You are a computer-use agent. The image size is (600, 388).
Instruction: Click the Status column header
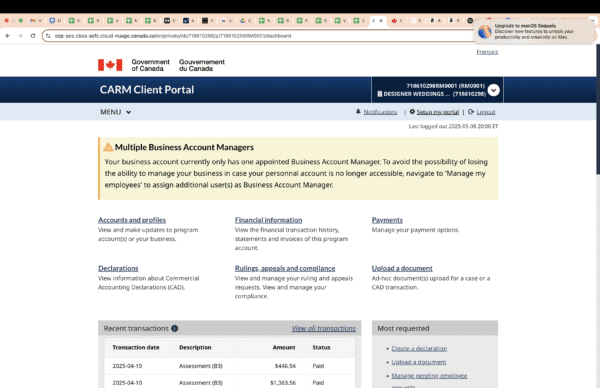tap(321, 347)
